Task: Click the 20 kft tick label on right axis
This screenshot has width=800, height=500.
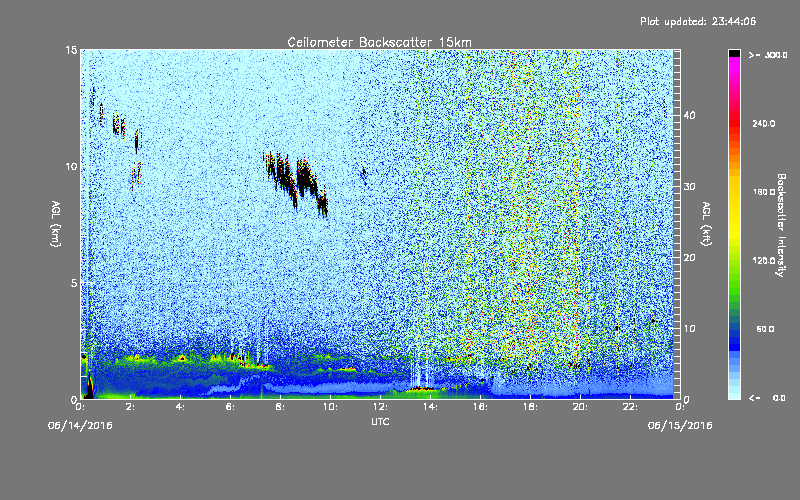Action: click(689, 258)
